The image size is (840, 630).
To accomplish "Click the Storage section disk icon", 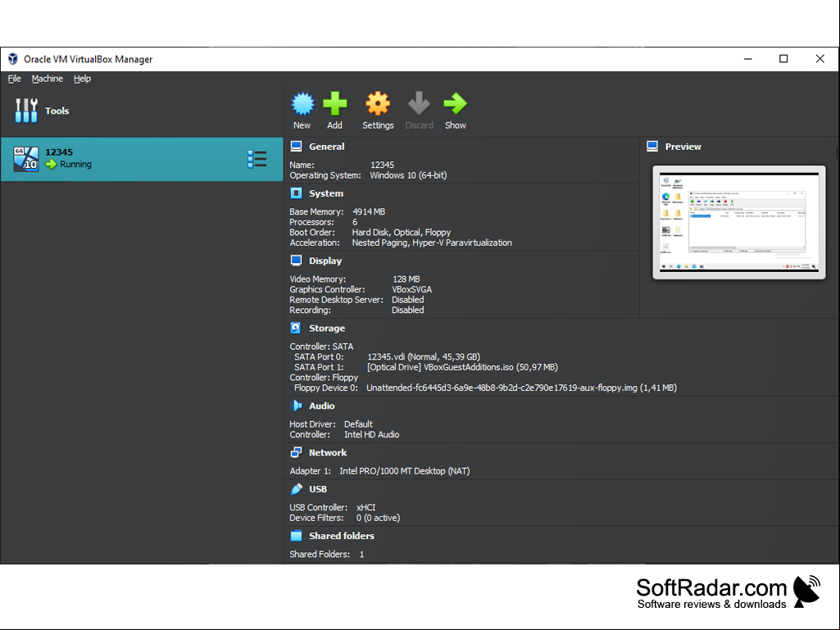I will (x=296, y=328).
